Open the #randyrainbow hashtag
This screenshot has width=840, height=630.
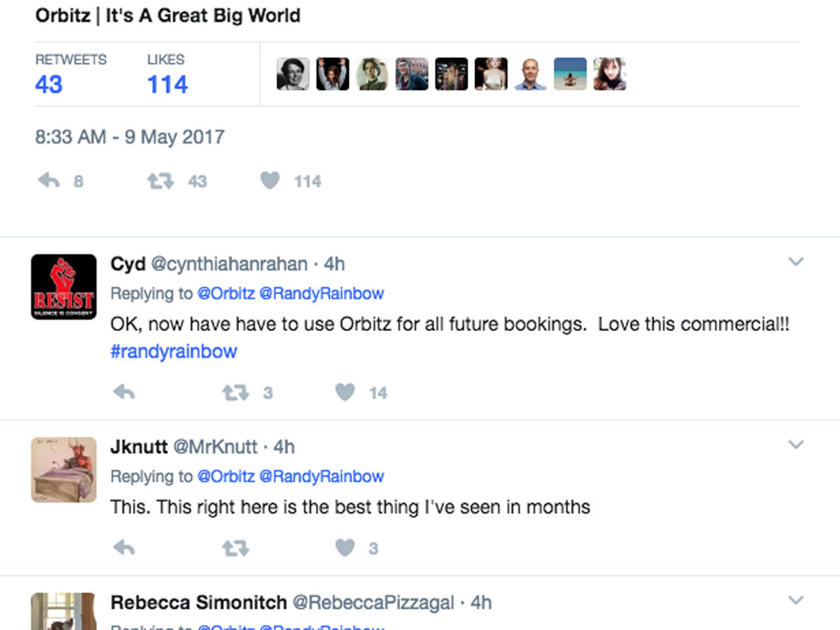tap(173, 352)
